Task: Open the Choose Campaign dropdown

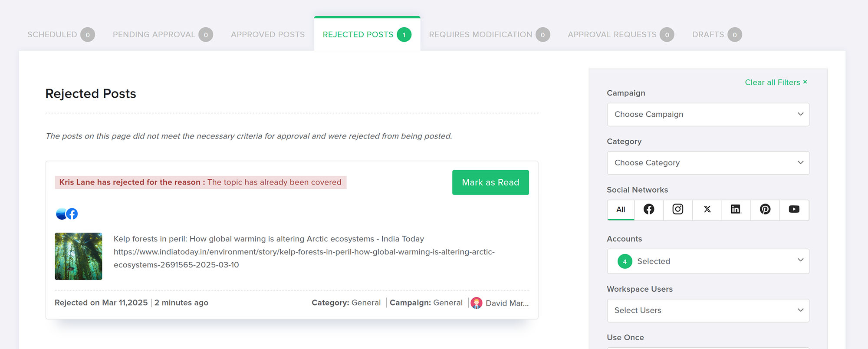Action: (x=708, y=115)
